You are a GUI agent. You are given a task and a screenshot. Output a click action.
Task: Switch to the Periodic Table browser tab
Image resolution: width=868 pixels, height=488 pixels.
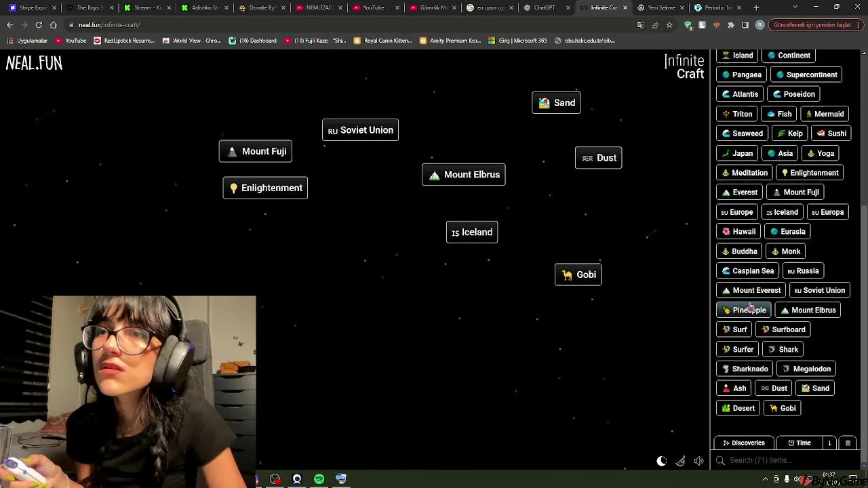pos(717,7)
